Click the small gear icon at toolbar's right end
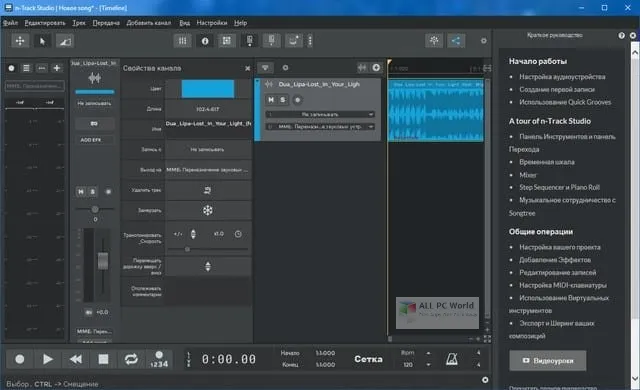Image resolution: width=640 pixels, height=390 pixels. coord(484,41)
